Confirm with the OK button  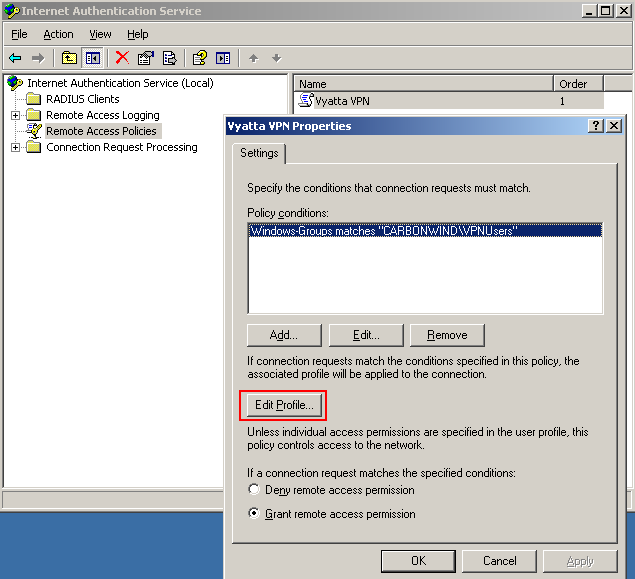click(418, 561)
